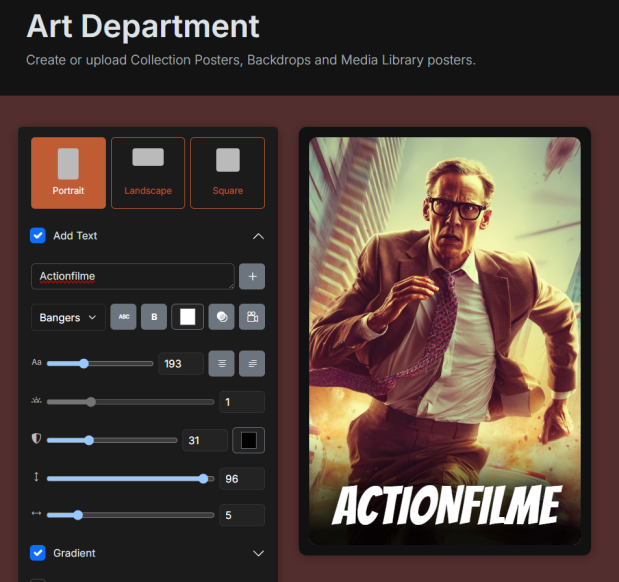Click the camera icon button
Viewport: 619px width, 582px height.
tap(251, 317)
